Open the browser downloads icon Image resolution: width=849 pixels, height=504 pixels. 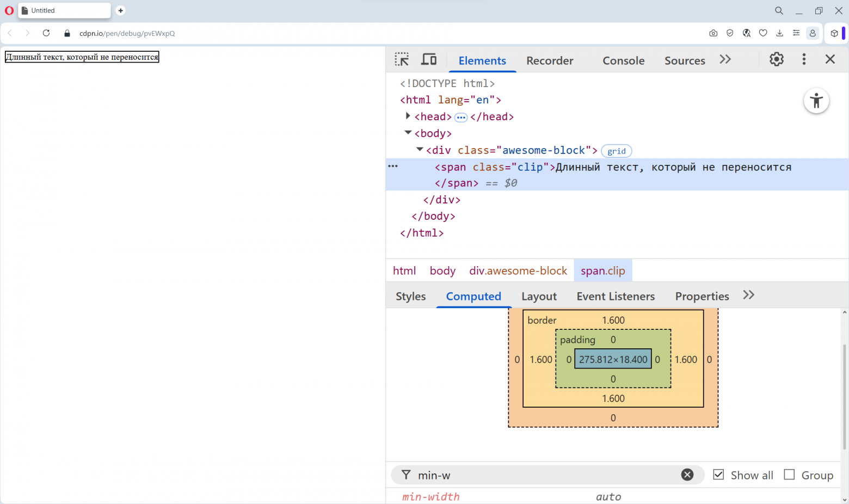click(779, 33)
